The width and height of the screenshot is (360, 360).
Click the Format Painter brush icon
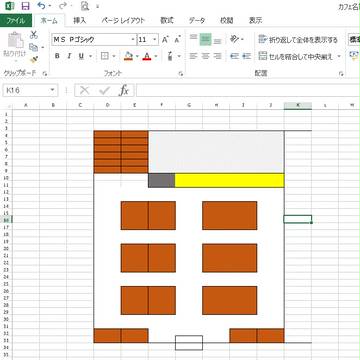point(34,60)
